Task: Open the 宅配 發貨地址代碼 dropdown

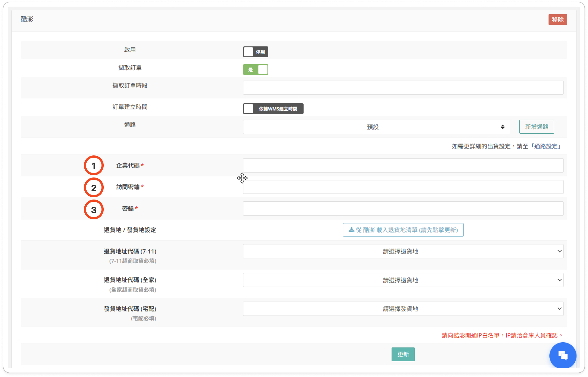Action: (403, 309)
